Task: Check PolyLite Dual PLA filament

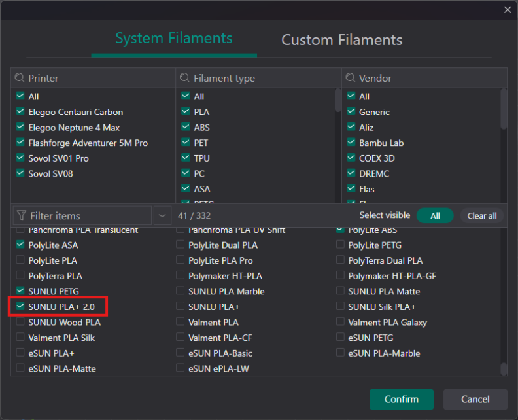Action: tap(180, 245)
